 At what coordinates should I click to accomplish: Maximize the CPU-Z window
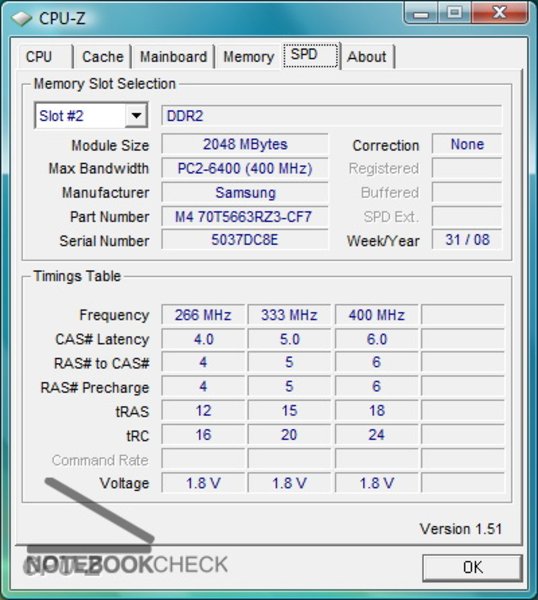pyautogui.click(x=454, y=13)
